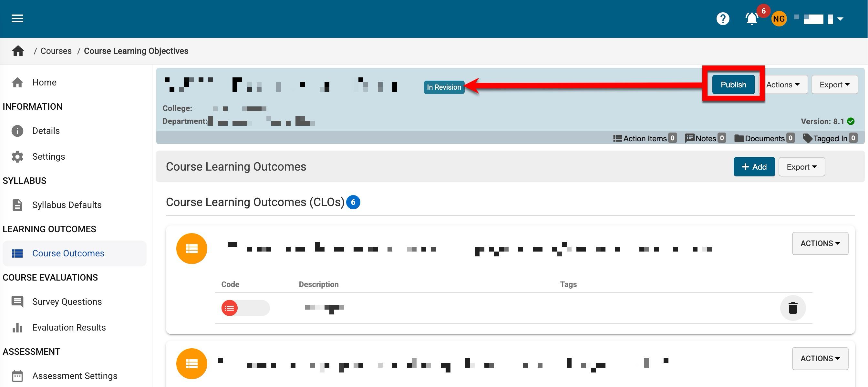
Task: Open Survey Questions in the sidebar
Action: [x=67, y=302]
